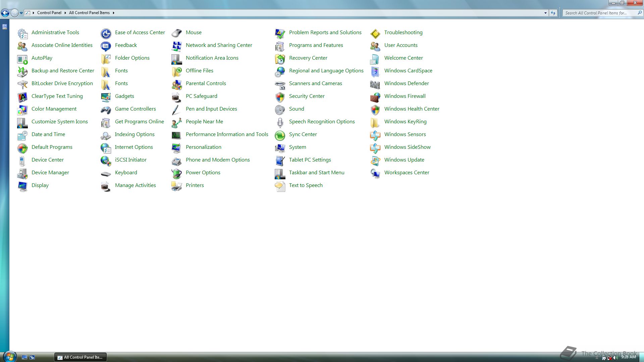The width and height of the screenshot is (644, 362).
Task: Click the Troubleshooting yellow diamond icon
Action: point(375,33)
